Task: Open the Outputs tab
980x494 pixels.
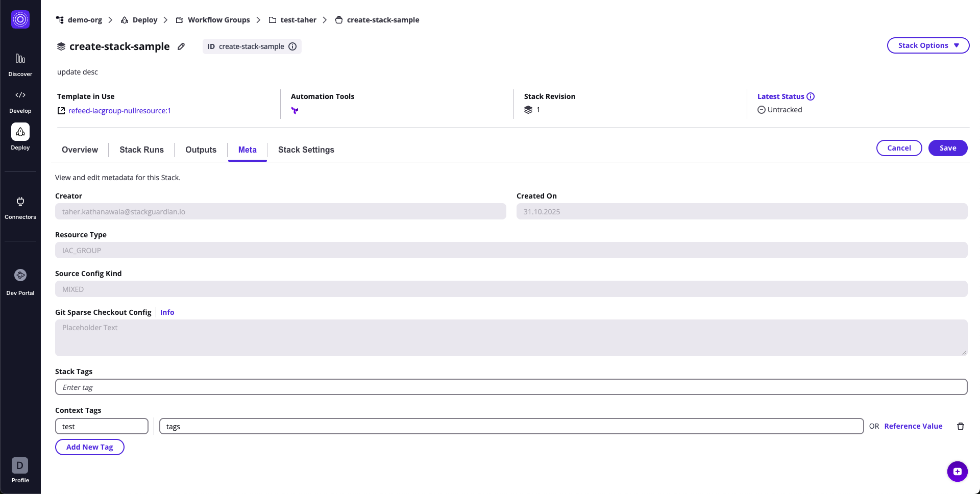Action: (201, 150)
